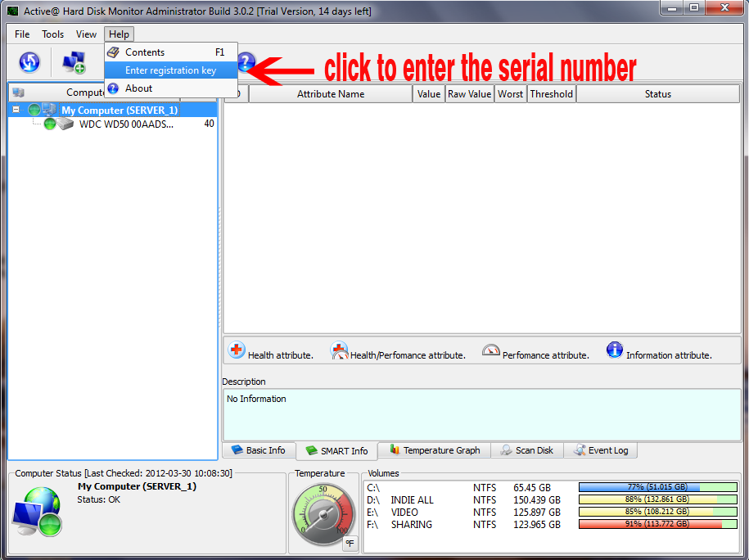
Task: Open the Tools menu
Action: pos(52,34)
